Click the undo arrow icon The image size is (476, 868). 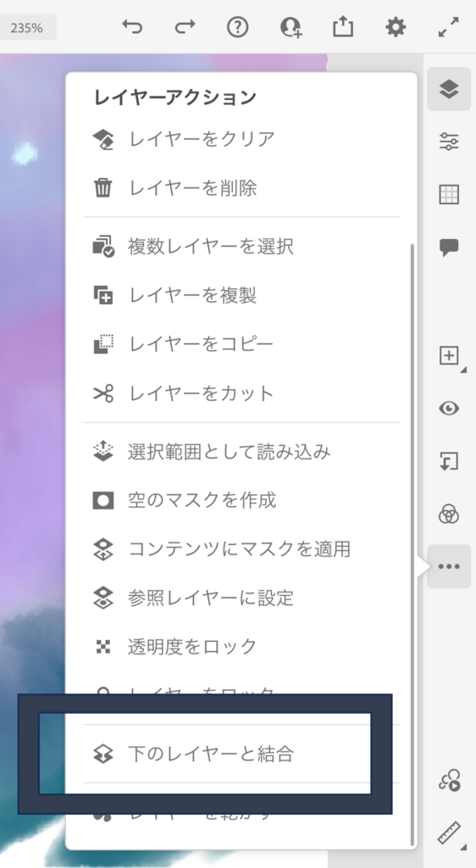point(132,26)
